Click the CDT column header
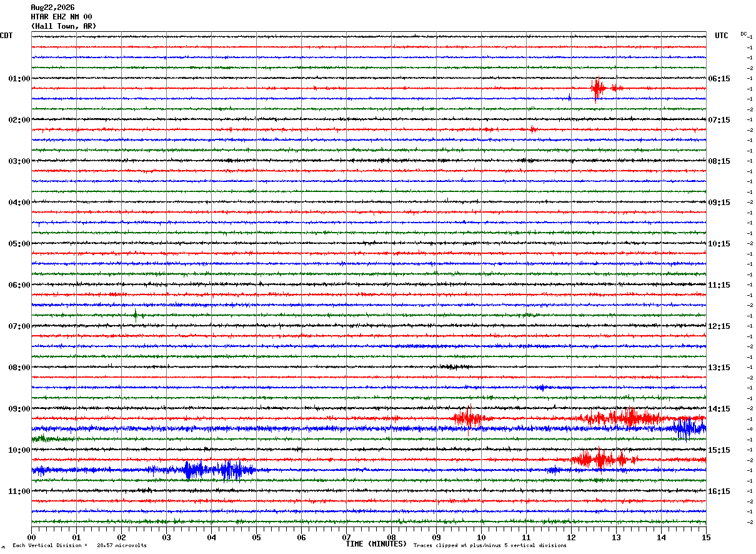This screenshot has width=756, height=554. click(x=6, y=36)
